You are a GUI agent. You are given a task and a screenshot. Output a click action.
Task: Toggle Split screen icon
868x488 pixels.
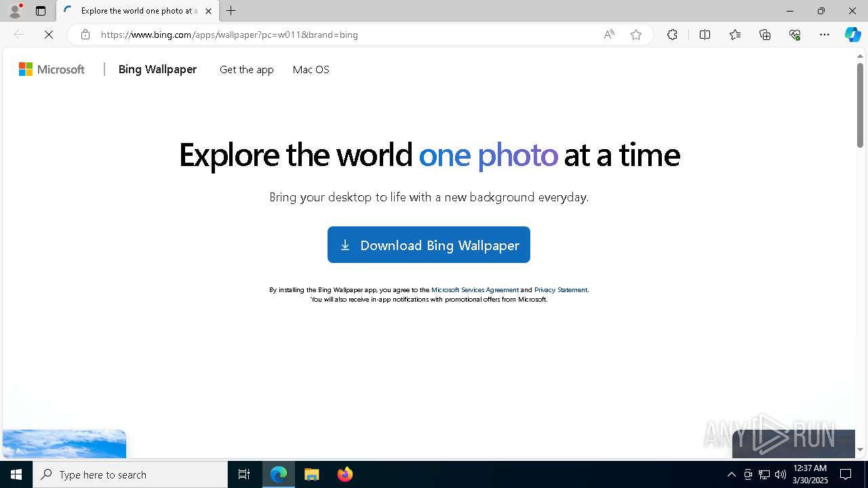[705, 35]
